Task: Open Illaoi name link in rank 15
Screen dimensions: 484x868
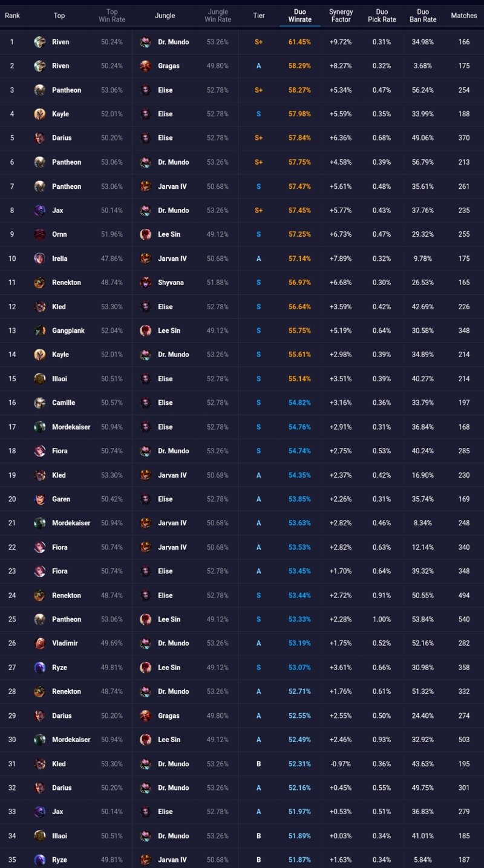Action: click(x=59, y=379)
